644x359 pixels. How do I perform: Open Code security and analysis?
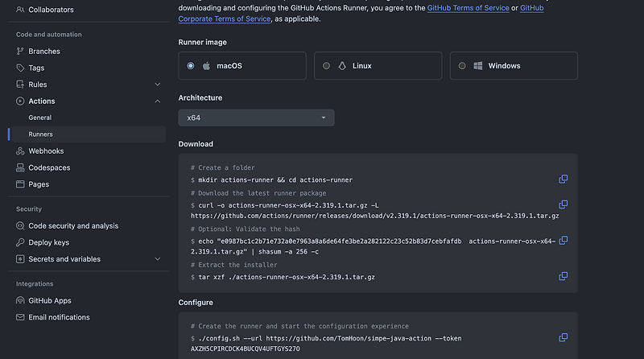pos(73,226)
